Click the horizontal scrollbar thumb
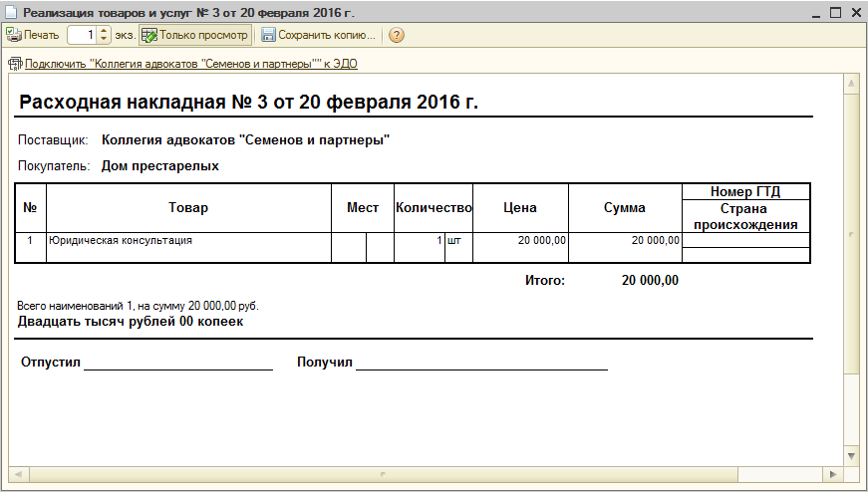This screenshot has height=492, width=868. (x=383, y=474)
